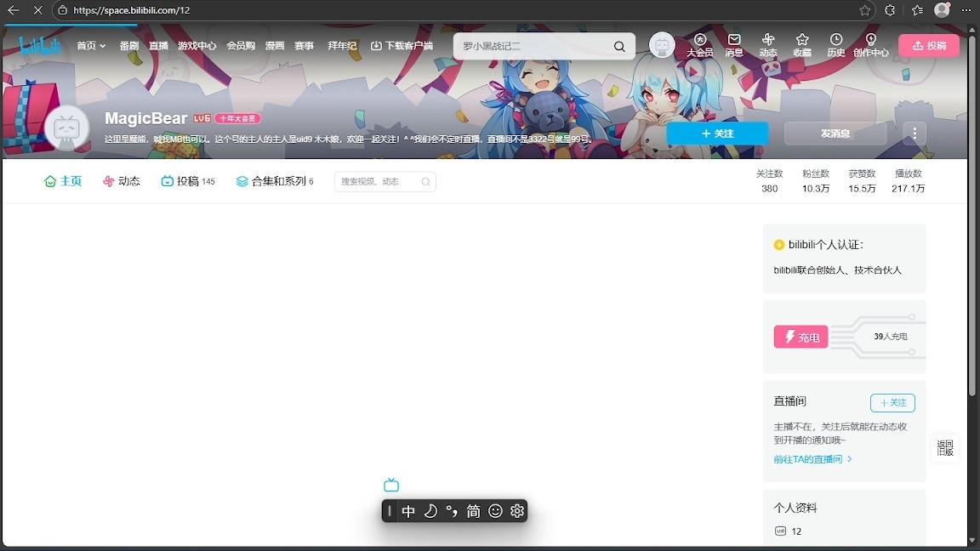Click the address bar URL

[x=132, y=10]
